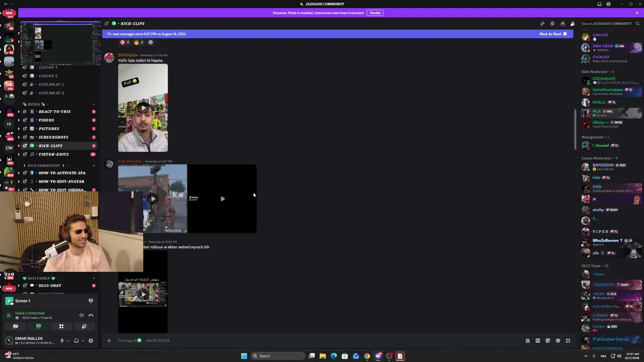Open the HOW-TO-ACTIVATE-2FA channel

pos(58,173)
